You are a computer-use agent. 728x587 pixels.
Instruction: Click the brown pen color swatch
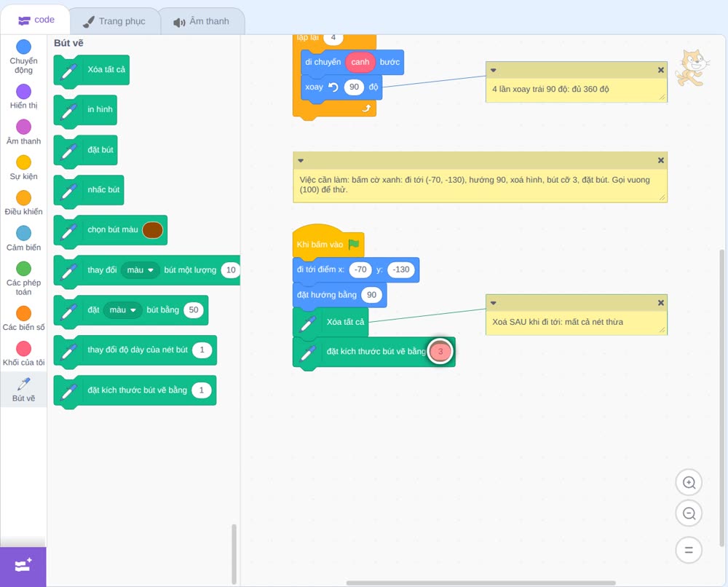(x=152, y=230)
